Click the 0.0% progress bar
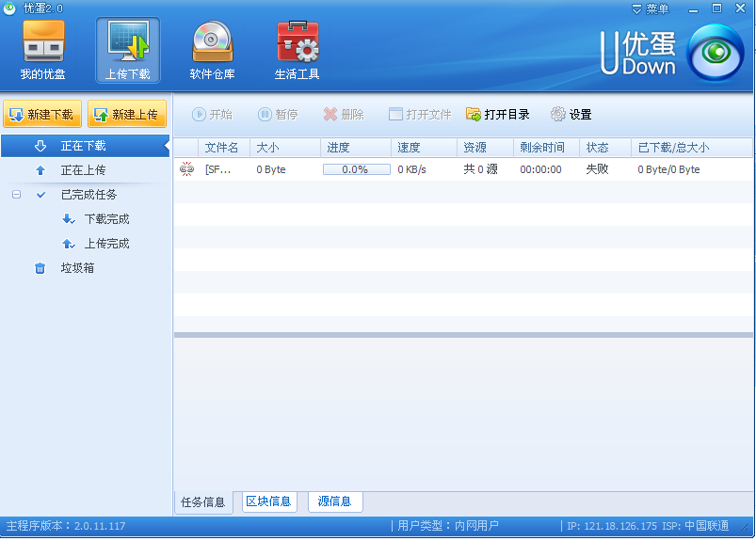This screenshot has width=756, height=541. tap(356, 169)
